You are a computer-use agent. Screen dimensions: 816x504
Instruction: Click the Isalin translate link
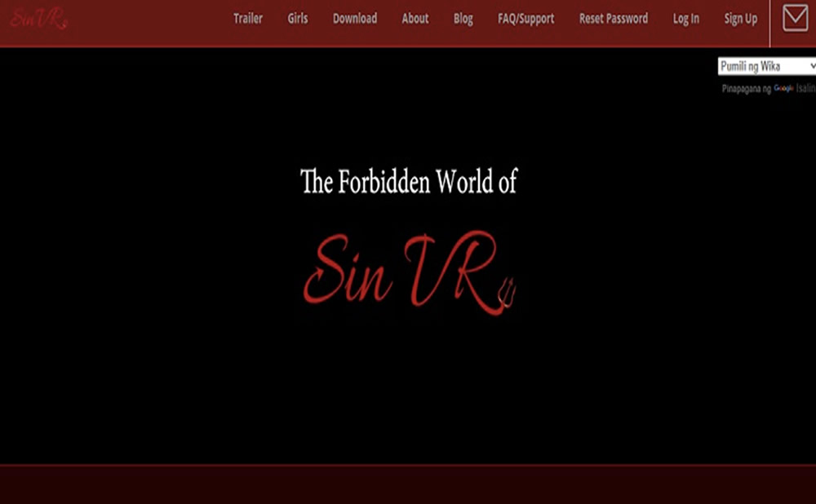[806, 90]
